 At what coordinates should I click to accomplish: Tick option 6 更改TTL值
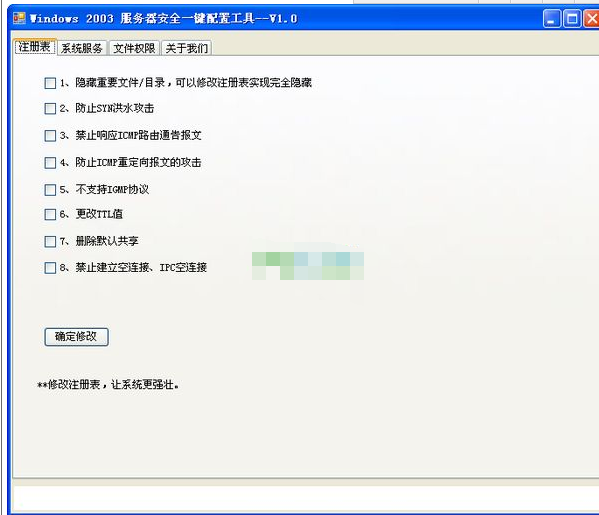(x=50, y=214)
